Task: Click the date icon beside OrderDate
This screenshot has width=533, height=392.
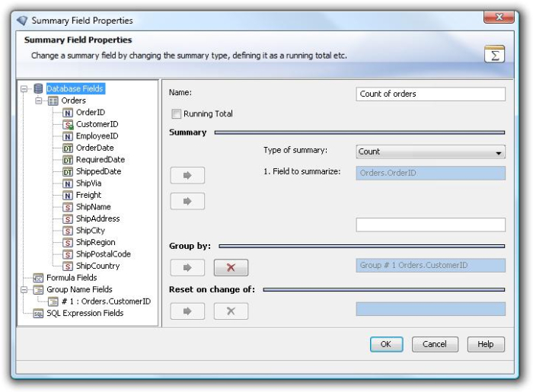Action: pyautogui.click(x=68, y=148)
